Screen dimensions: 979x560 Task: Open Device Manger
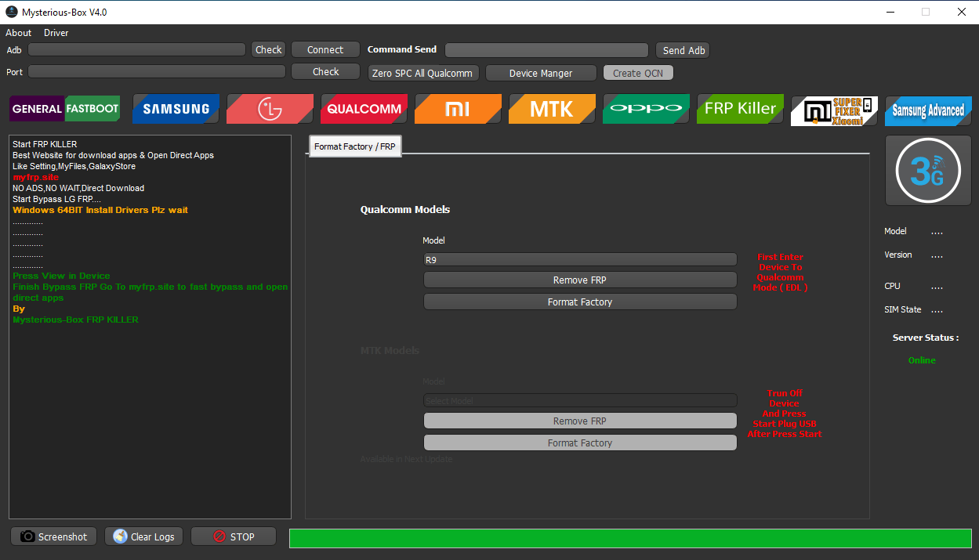540,72
